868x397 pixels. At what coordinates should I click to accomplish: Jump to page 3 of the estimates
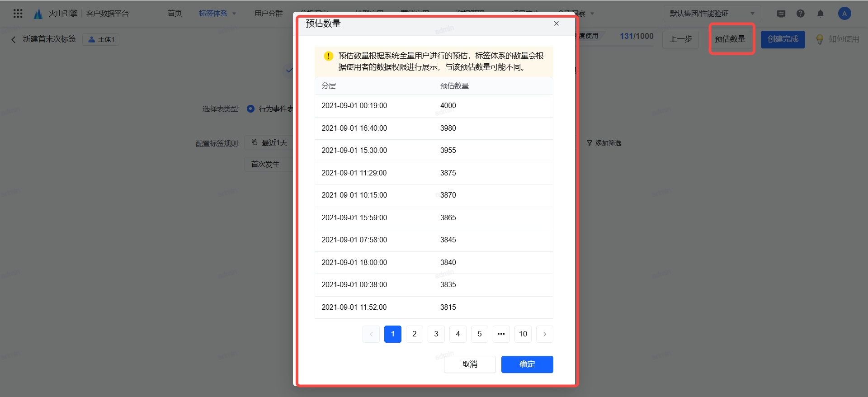(436, 334)
